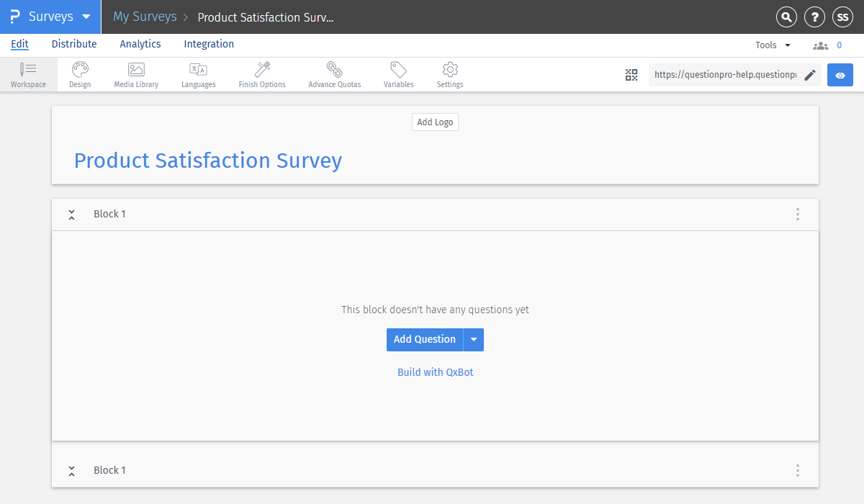Edit the survey URL with the pencil icon
Screen dimensions: 864x504
(811, 74)
